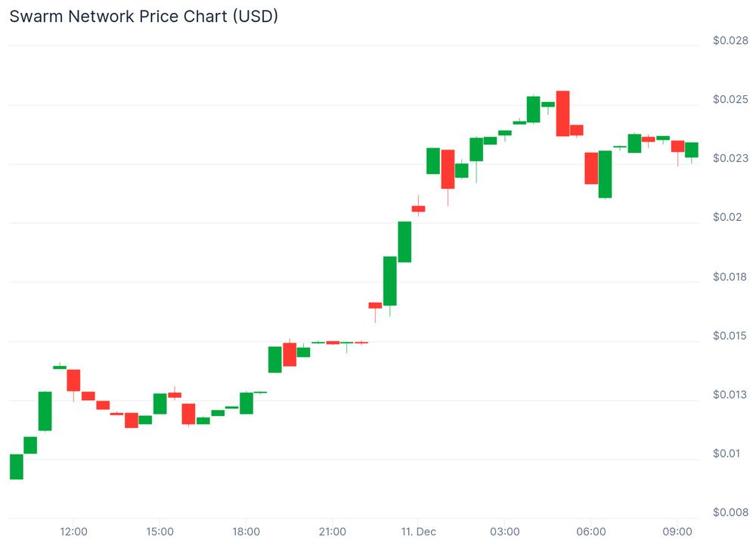Click the rightmost green candlestick
The width and height of the screenshot is (756, 552).
tap(692, 150)
